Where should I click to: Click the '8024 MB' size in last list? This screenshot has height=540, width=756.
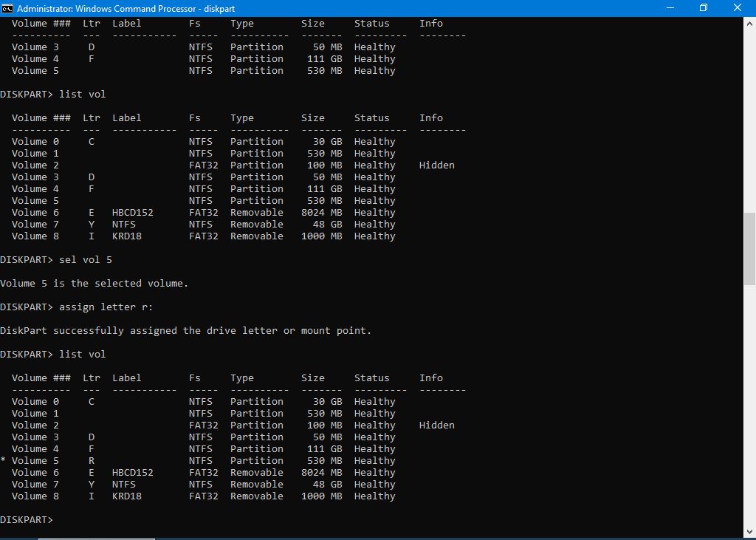point(322,473)
